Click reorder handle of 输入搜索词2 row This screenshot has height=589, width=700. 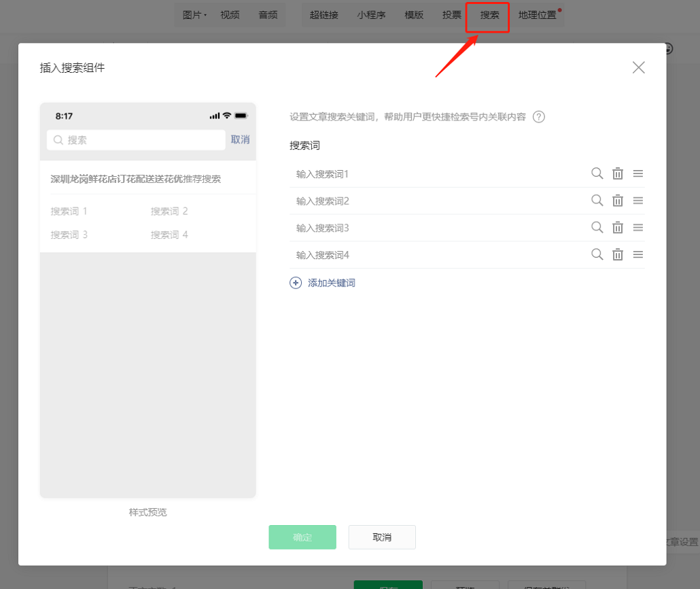click(x=638, y=201)
